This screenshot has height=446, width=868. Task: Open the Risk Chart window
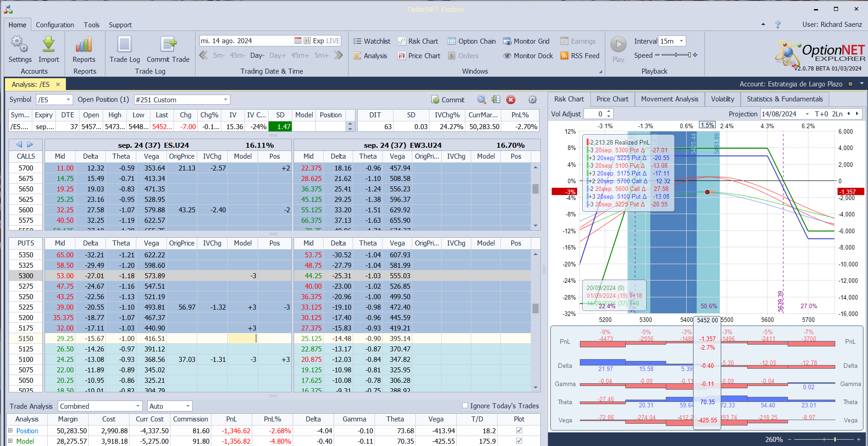click(x=418, y=41)
